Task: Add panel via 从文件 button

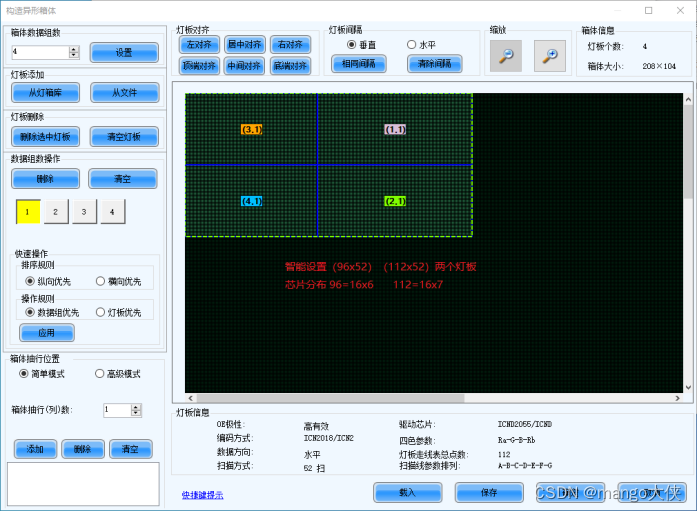Action: (124, 92)
